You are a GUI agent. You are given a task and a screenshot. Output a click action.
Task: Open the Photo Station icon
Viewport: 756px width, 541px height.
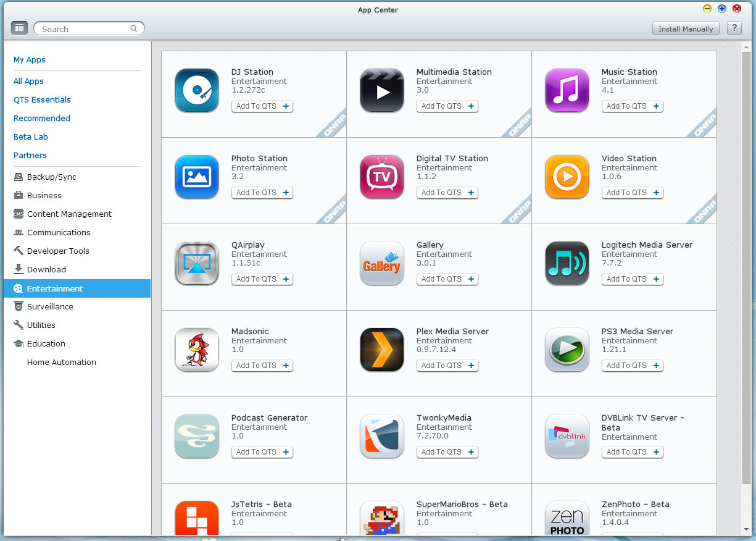click(x=197, y=177)
